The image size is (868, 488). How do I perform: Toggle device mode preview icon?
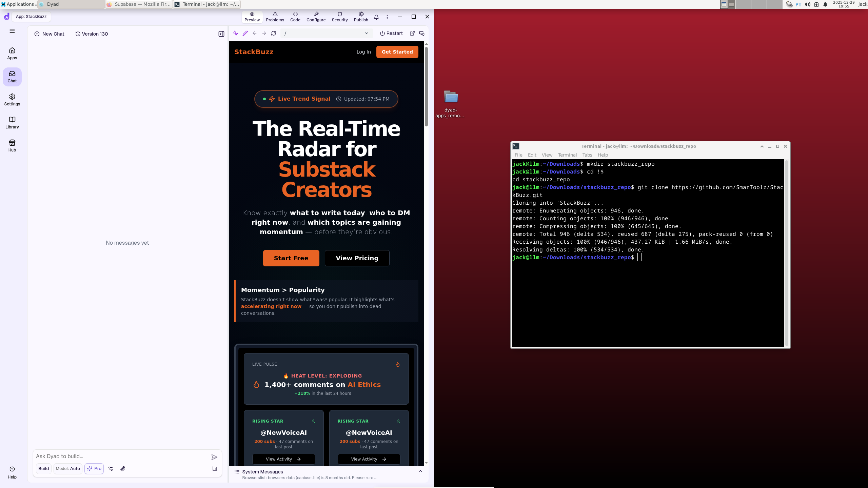422,33
